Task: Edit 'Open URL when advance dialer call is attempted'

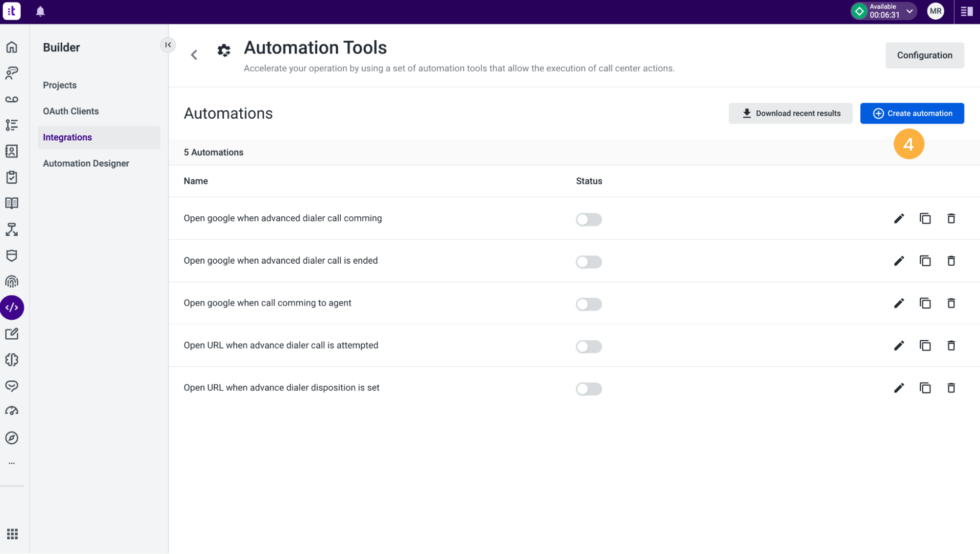Action: coord(899,346)
